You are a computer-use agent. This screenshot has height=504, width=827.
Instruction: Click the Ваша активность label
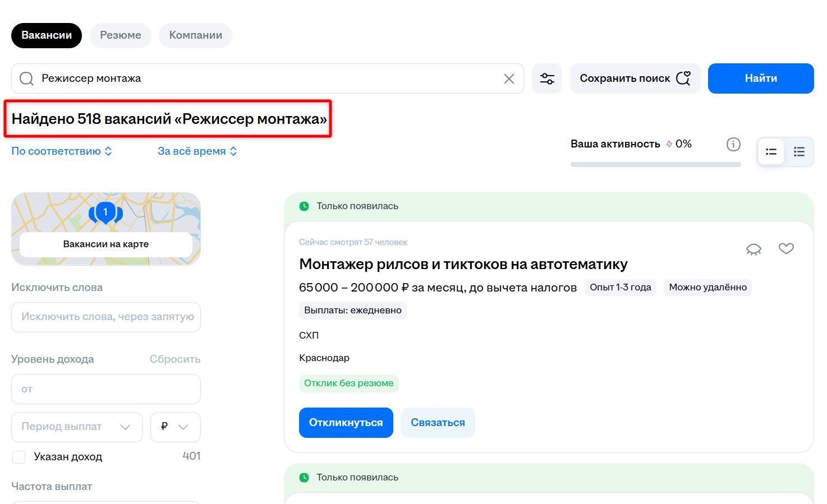[x=615, y=144]
